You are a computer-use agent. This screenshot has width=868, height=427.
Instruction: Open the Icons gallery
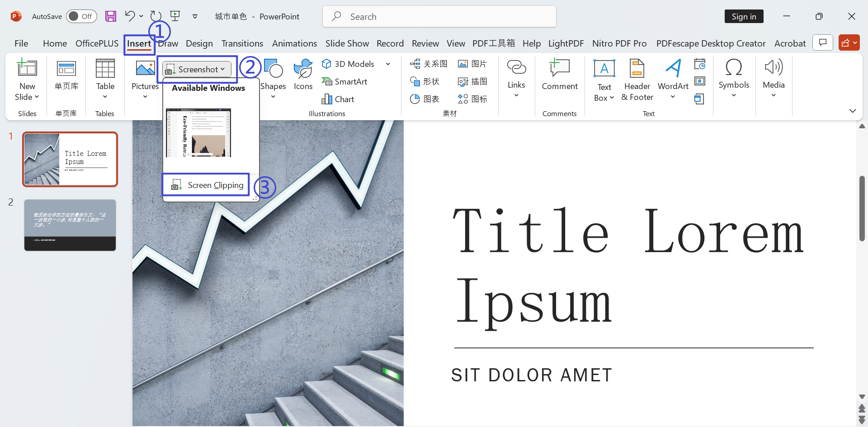pos(302,77)
